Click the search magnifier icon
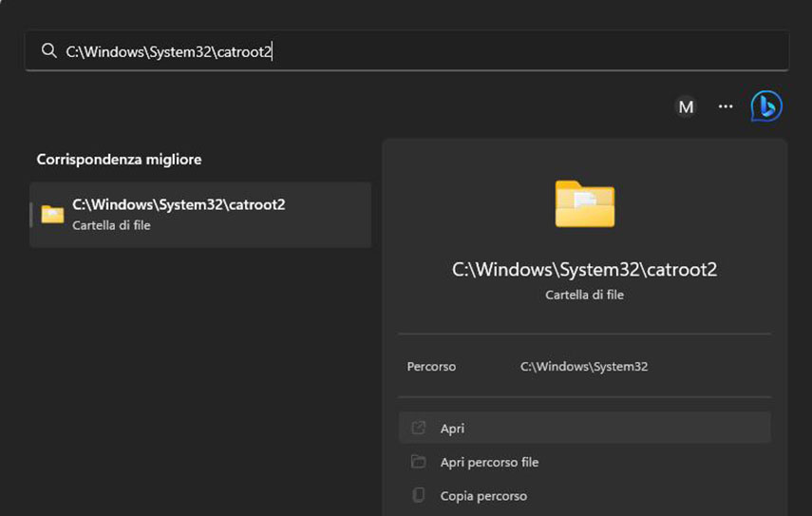Viewport: 812px width, 516px height. (49, 51)
